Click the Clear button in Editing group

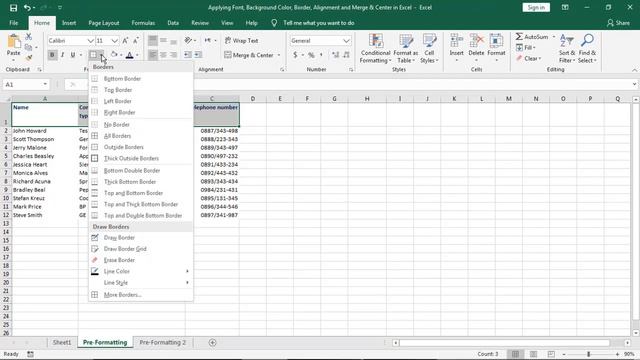coord(529,58)
